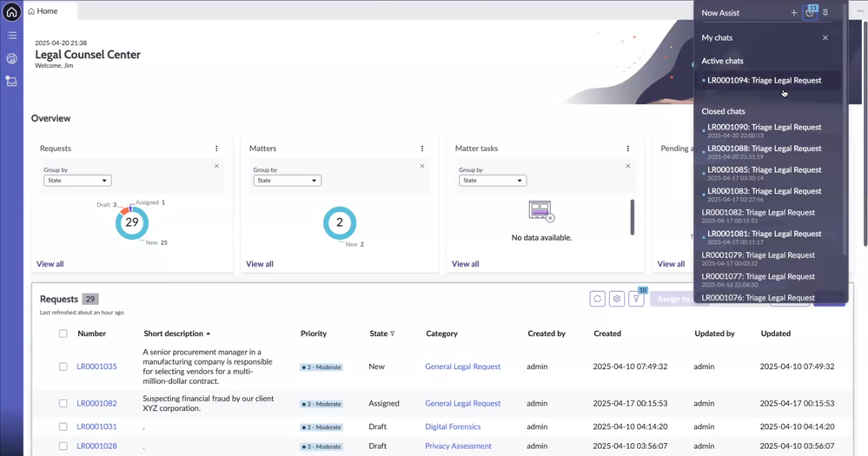Sort by the Created column header
This screenshot has height=456, width=868.
point(607,334)
